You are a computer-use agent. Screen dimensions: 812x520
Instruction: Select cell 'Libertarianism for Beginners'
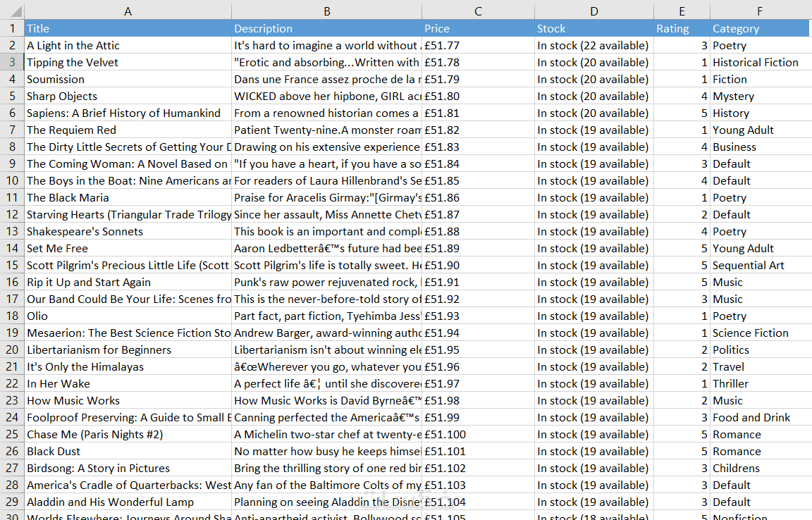click(128, 349)
